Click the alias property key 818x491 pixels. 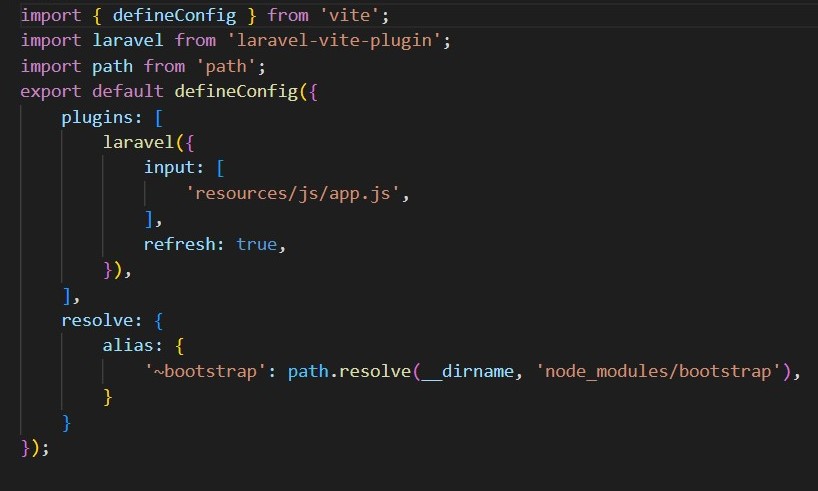[x=128, y=346]
